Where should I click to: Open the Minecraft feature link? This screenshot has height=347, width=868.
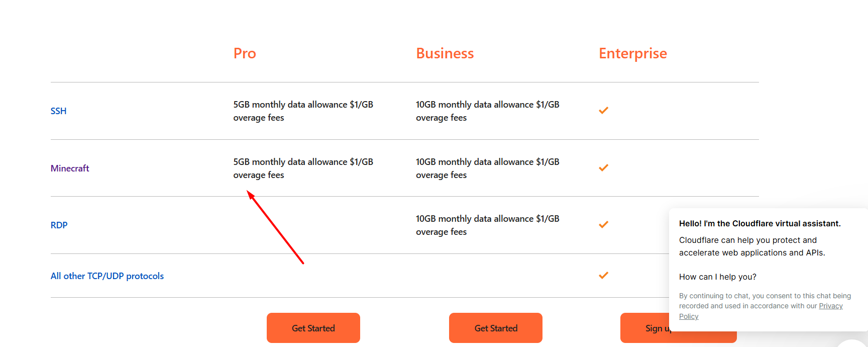tap(70, 168)
